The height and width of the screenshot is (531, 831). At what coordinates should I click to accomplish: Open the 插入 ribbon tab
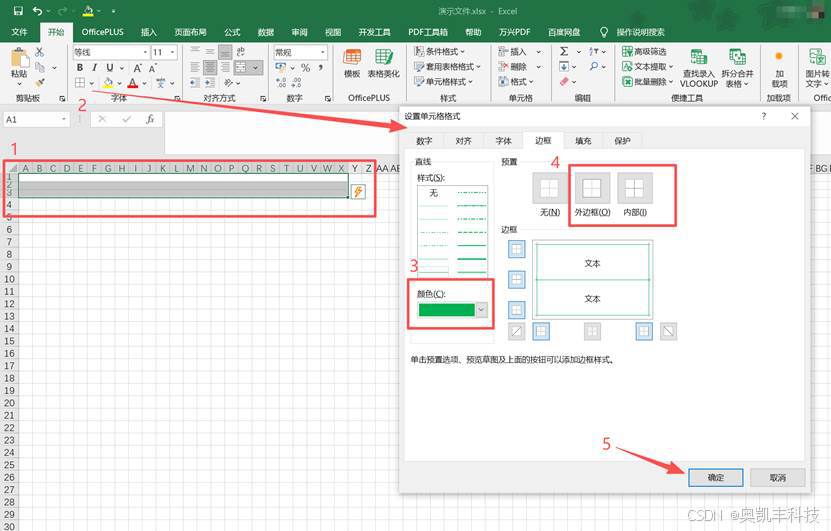149,32
